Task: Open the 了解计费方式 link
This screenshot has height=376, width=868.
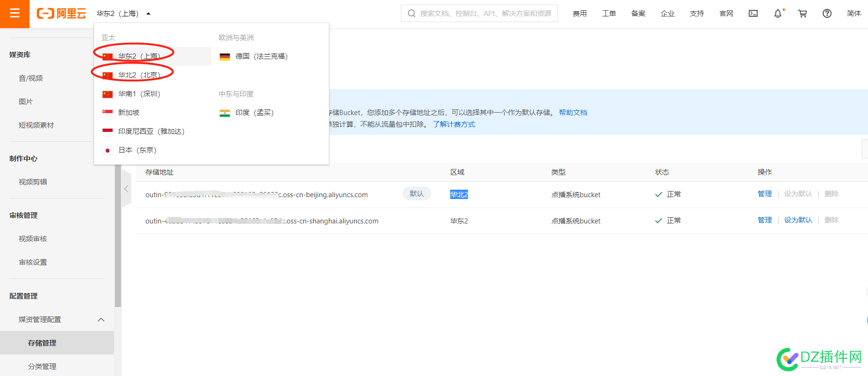Action: (x=454, y=124)
